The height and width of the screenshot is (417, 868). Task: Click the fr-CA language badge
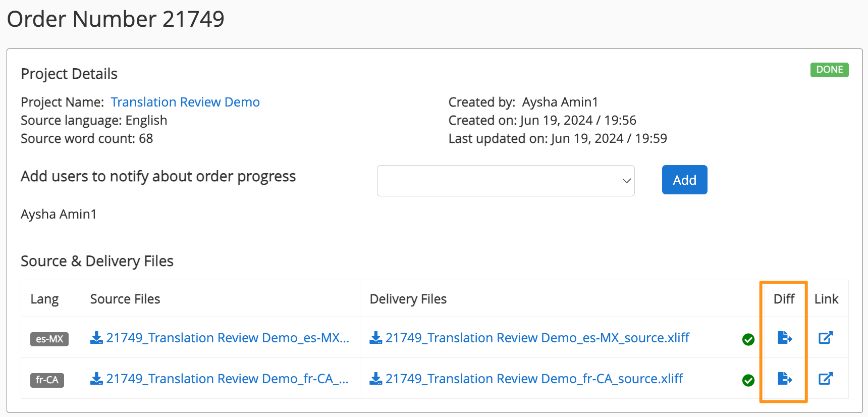tap(47, 380)
